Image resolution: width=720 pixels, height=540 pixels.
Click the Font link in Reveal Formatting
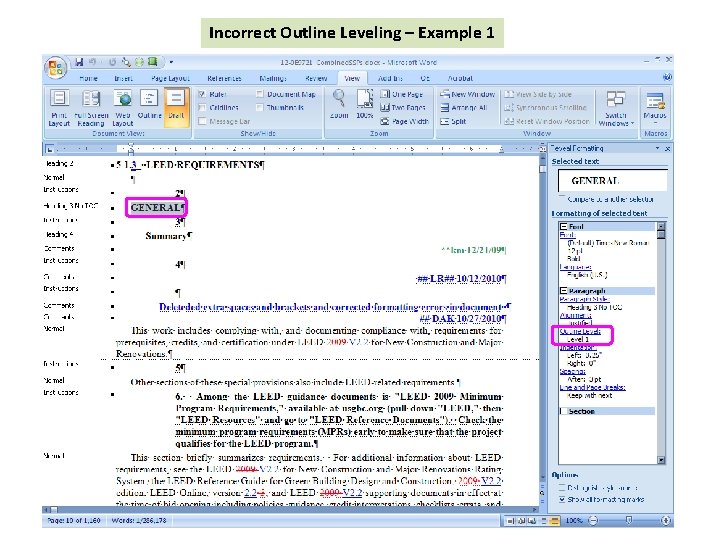pos(567,235)
